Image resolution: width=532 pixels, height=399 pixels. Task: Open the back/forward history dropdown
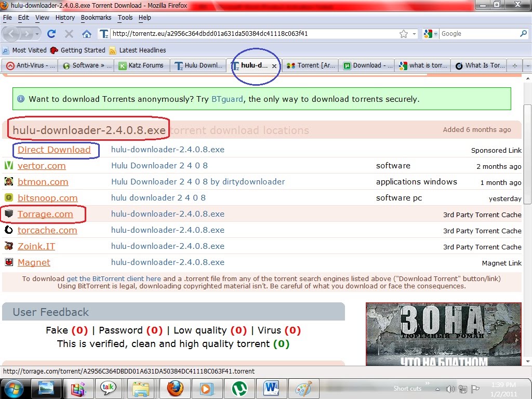(37, 34)
